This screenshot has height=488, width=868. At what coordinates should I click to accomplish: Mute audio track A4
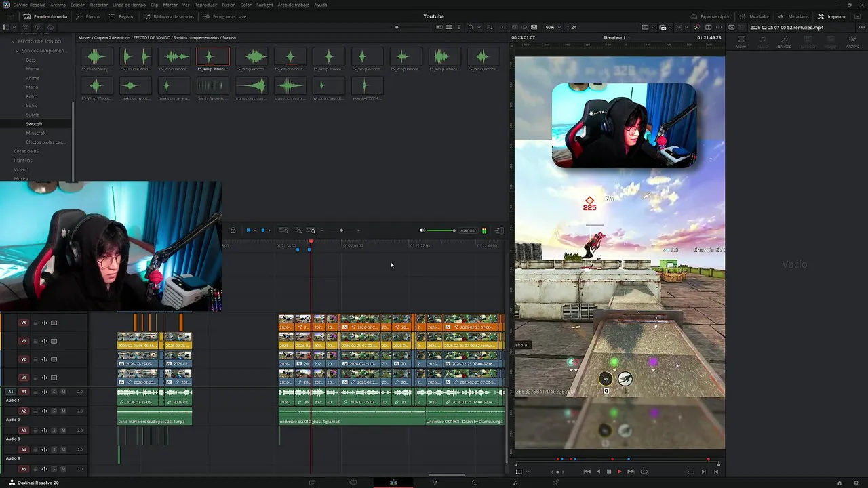(64, 449)
